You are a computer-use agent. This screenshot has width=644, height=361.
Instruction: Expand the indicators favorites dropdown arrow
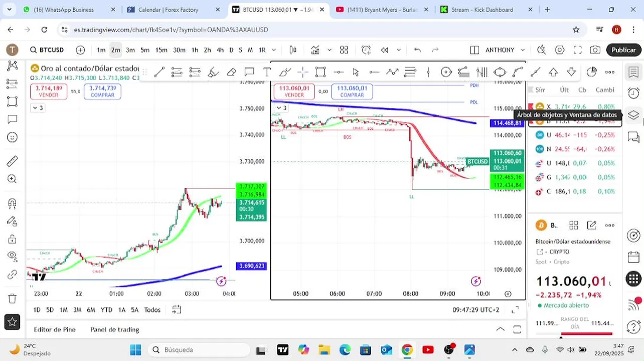[x=330, y=50]
